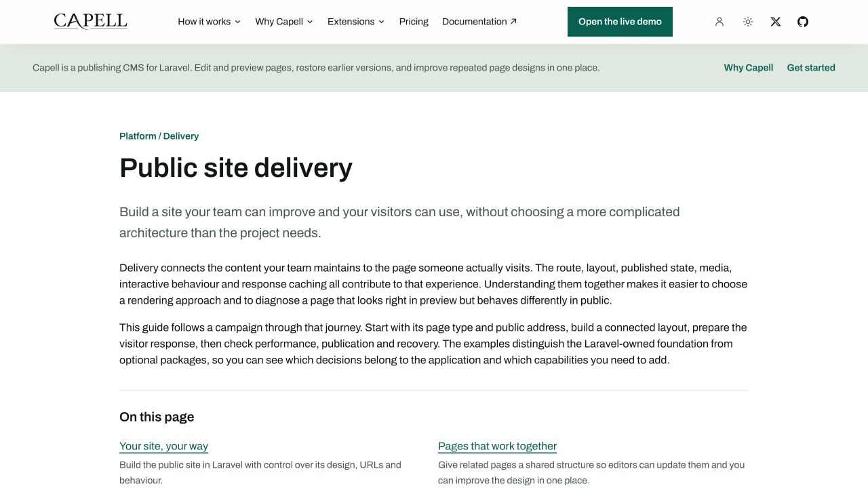Viewport: 868px width, 488px height.
Task: Click the Capell logo
Action: click(x=90, y=22)
